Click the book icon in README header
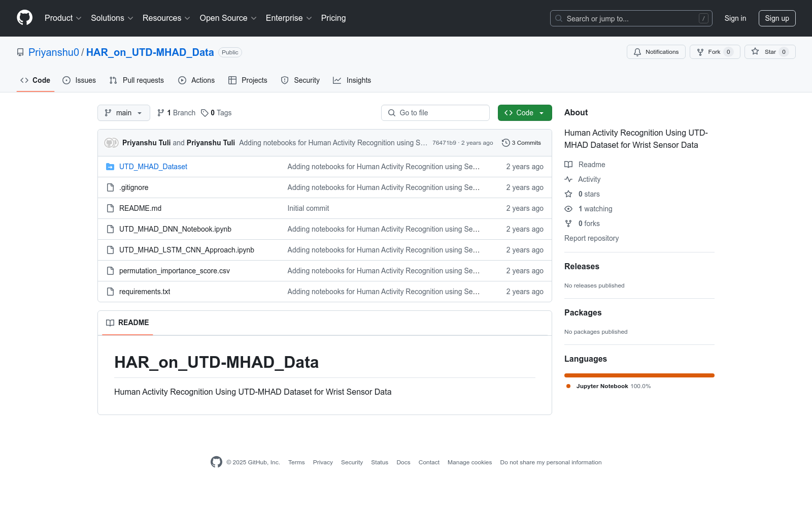812x508 pixels. pos(110,323)
